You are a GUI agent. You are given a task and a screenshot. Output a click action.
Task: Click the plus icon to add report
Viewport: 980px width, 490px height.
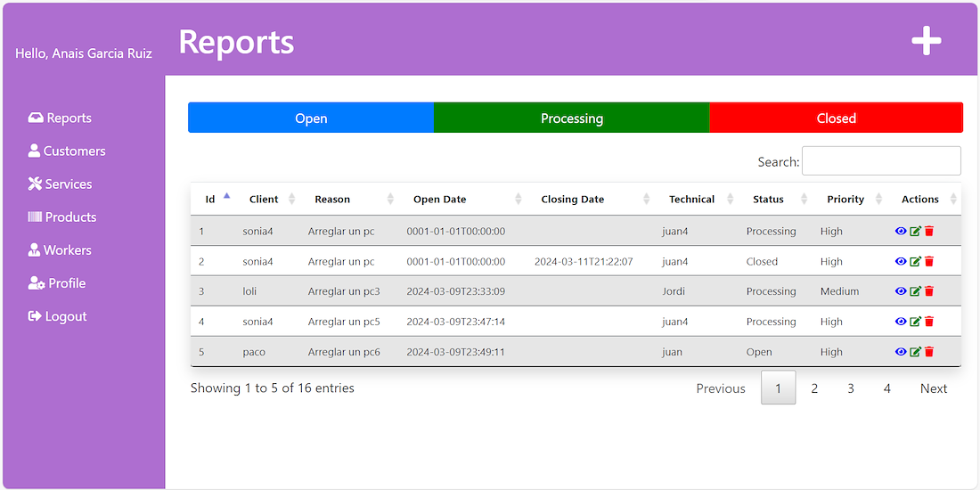926,41
